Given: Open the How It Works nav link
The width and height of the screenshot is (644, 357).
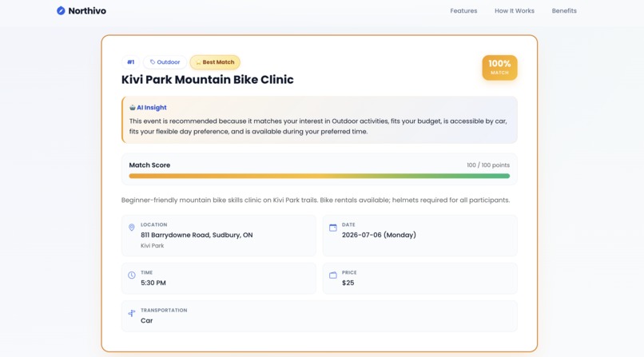Looking at the screenshot, I should pos(515,10).
